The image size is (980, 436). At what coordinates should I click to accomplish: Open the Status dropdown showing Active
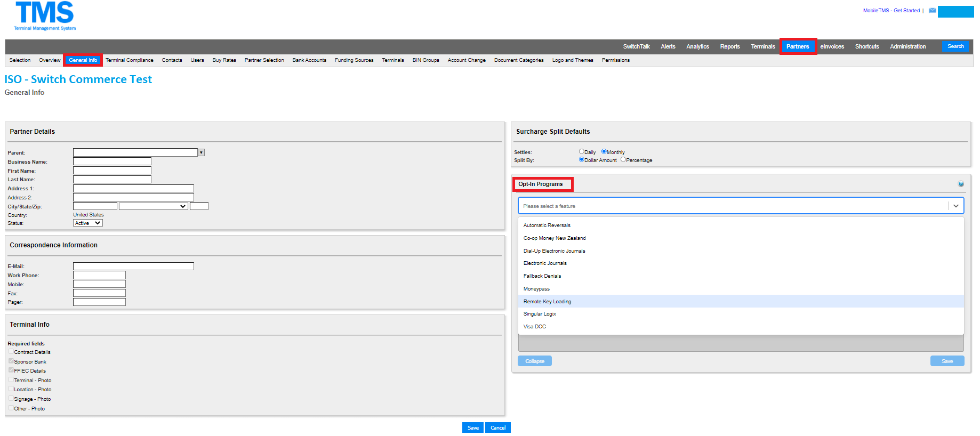pos(88,223)
